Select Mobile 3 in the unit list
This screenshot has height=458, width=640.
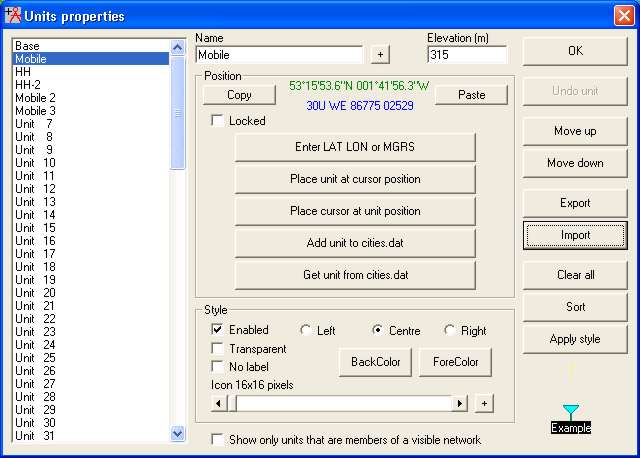pyautogui.click(x=91, y=111)
